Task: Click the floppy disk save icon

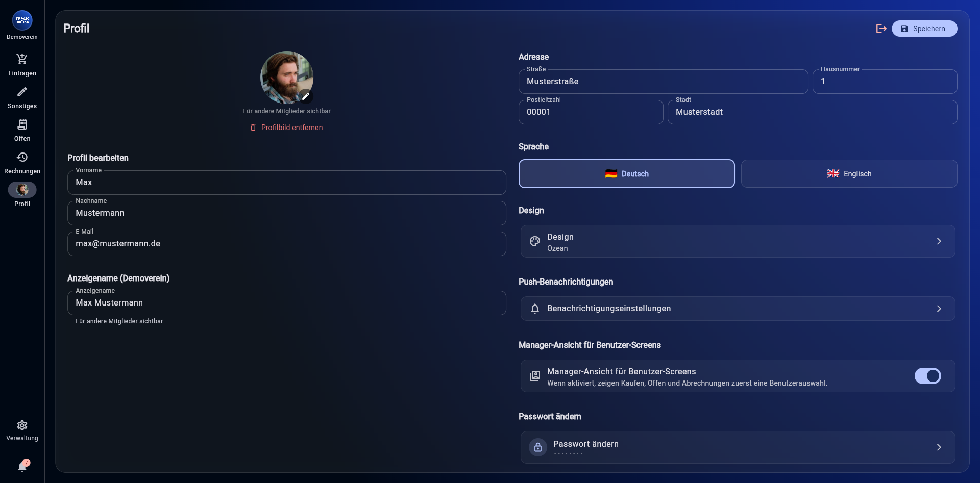Action: (904, 29)
